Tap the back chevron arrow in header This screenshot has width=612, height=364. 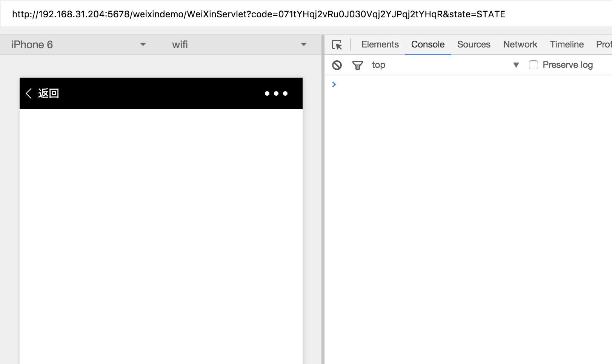(x=29, y=93)
